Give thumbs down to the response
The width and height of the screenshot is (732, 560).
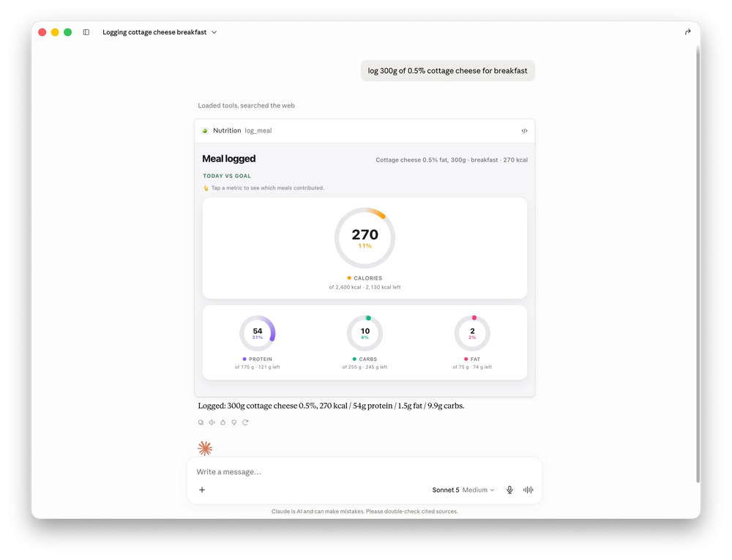point(234,422)
